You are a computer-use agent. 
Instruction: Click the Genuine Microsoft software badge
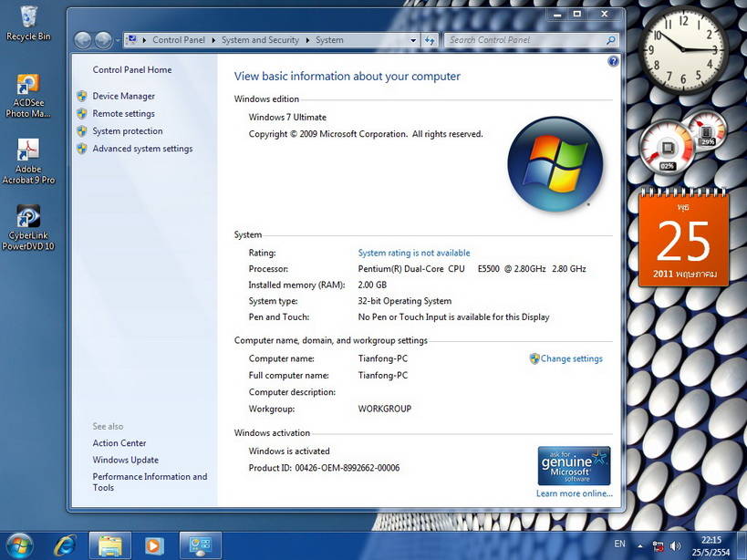click(574, 465)
